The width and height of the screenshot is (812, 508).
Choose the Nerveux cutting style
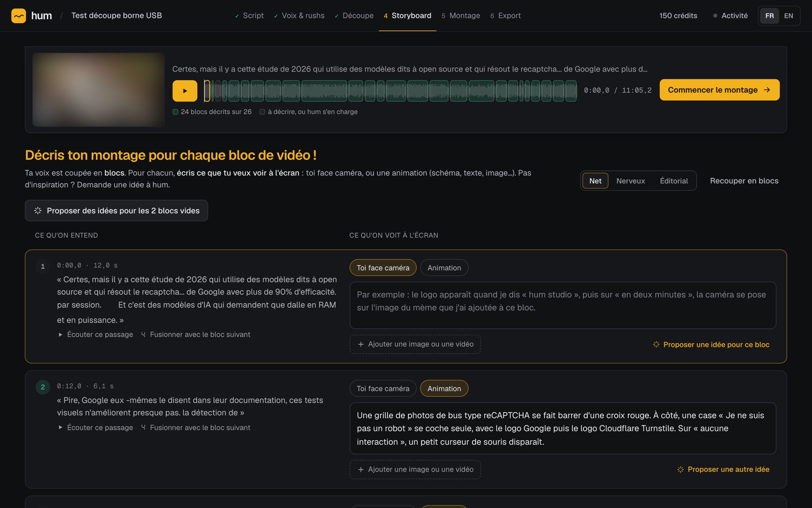pos(631,181)
